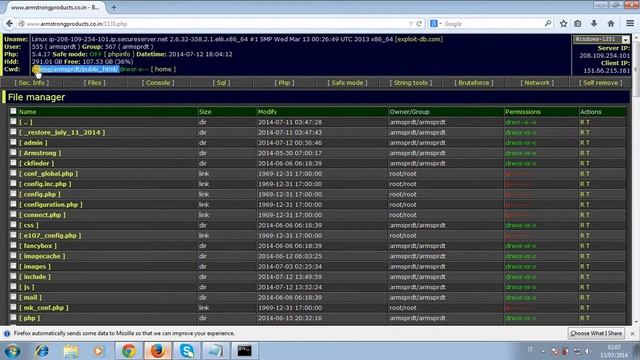The image size is (640, 360).
Task: Click the browser back arrow button
Action: click(9, 24)
